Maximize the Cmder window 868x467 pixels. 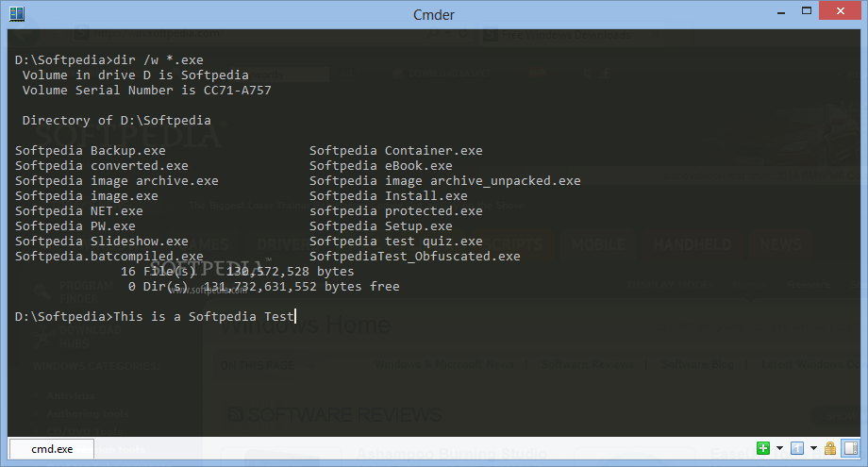tap(807, 11)
